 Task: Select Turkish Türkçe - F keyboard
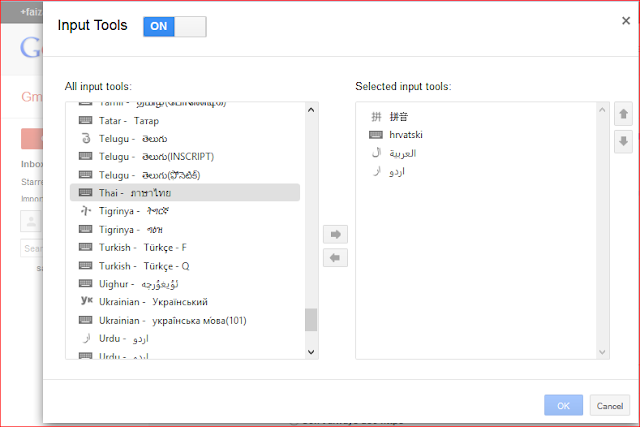tap(143, 247)
